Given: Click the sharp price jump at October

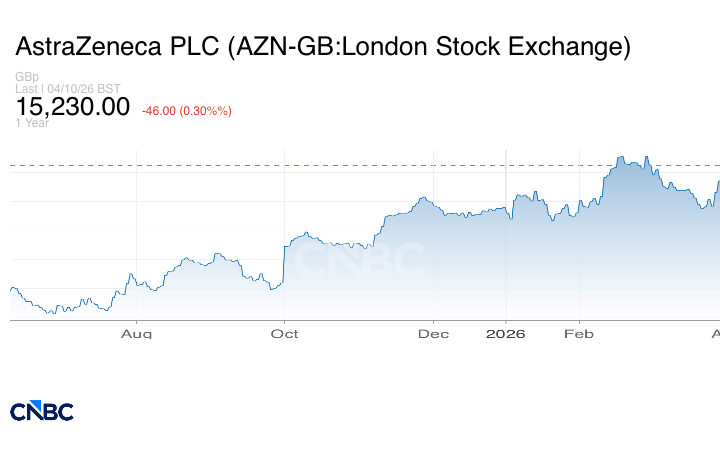Looking at the screenshot, I should pos(284,262).
